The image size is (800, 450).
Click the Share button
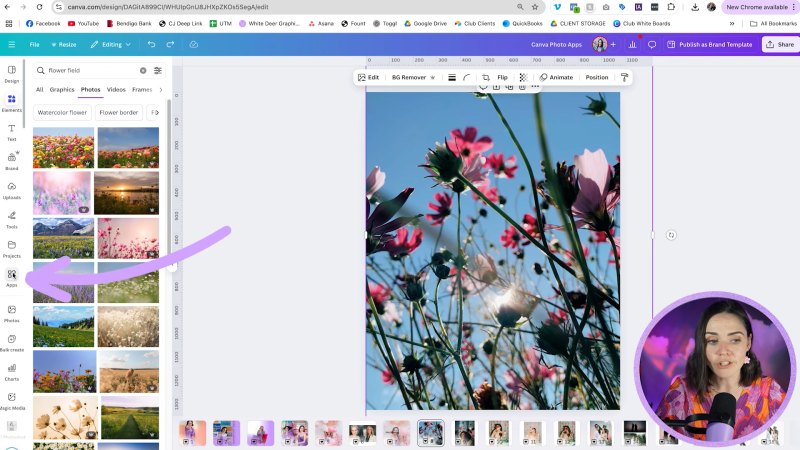pos(781,44)
